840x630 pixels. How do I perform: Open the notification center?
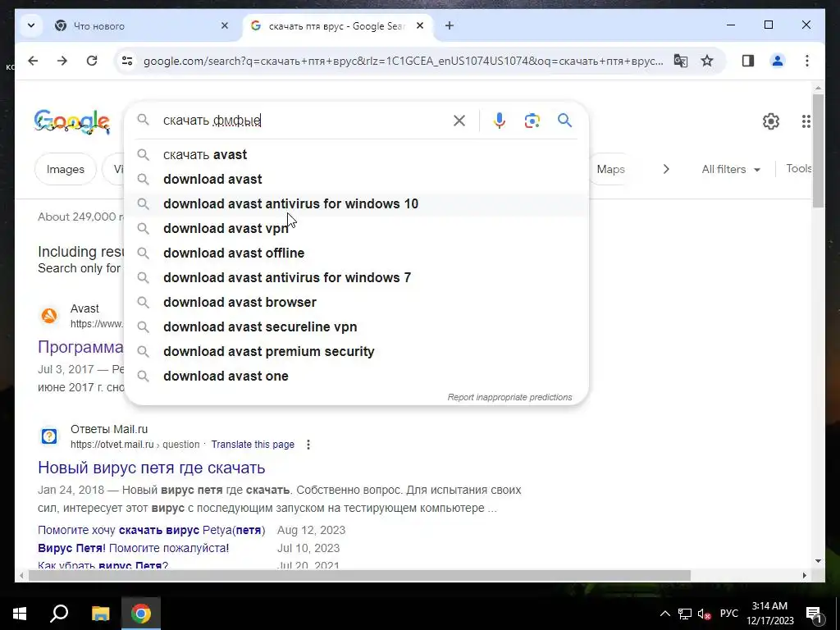(x=815, y=614)
